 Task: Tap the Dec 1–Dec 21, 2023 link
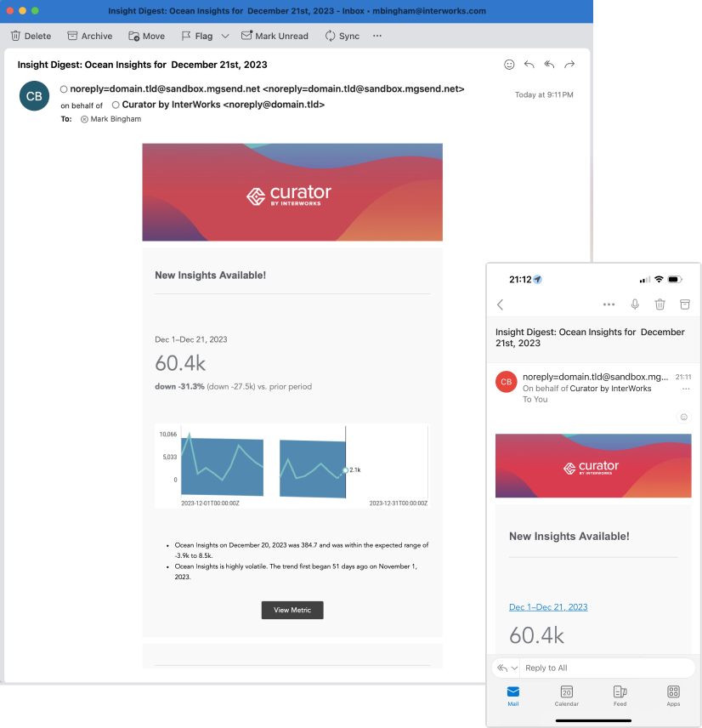(x=548, y=607)
